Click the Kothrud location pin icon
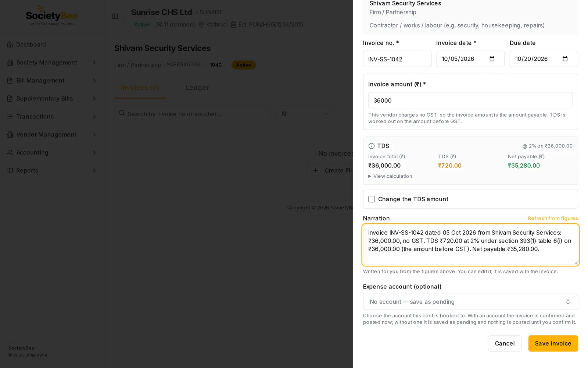This screenshot has height=368, width=588. (x=201, y=25)
